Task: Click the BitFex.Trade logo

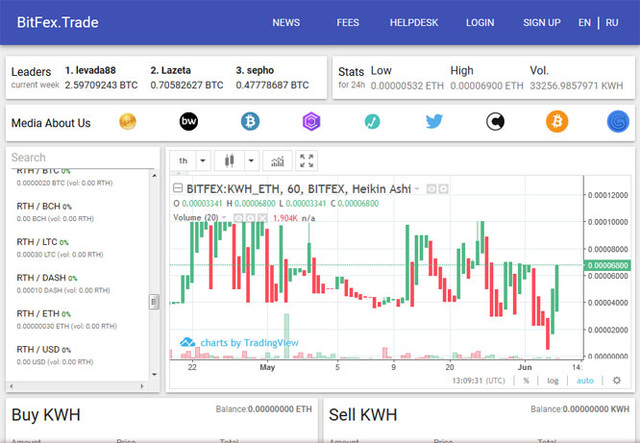Action: 58,22
